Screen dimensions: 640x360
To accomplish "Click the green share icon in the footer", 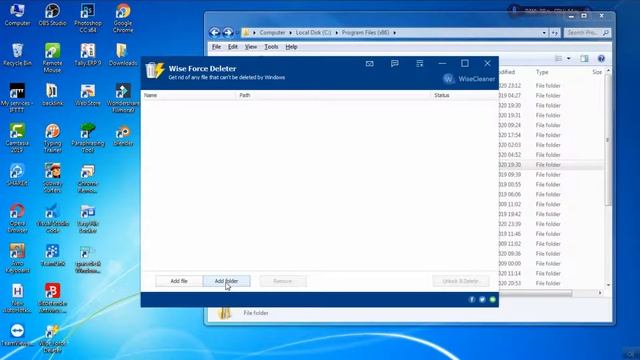I will [493, 300].
